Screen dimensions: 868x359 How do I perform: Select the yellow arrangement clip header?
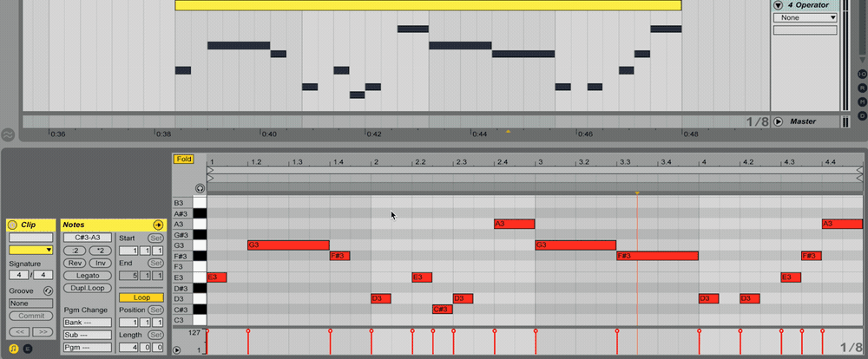click(x=428, y=5)
